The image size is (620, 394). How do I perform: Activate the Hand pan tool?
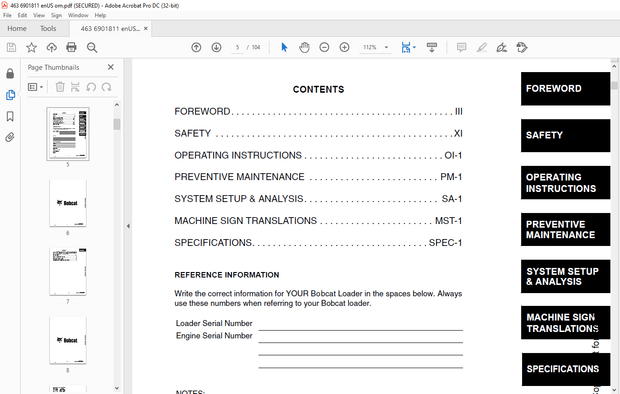click(304, 47)
